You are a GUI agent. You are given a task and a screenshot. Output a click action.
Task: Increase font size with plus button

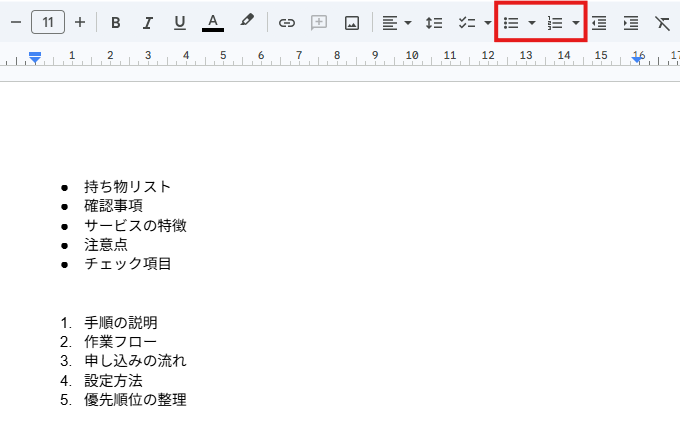tap(80, 22)
